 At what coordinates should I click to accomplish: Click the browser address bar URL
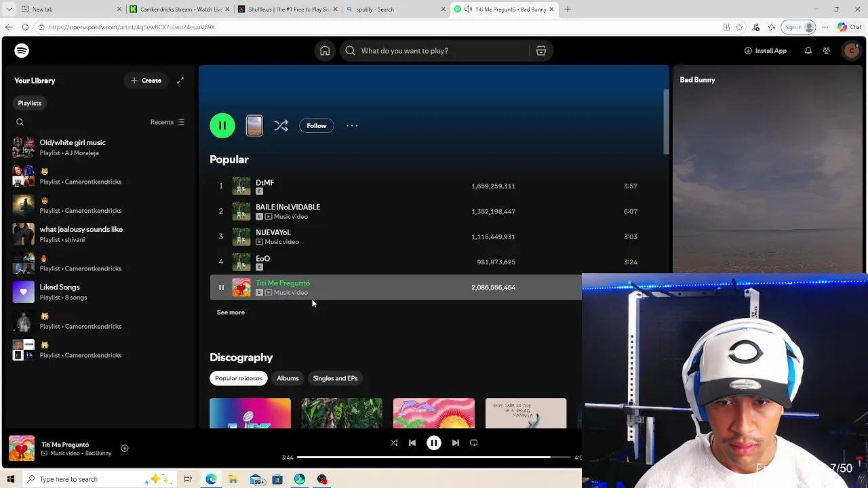(132, 27)
